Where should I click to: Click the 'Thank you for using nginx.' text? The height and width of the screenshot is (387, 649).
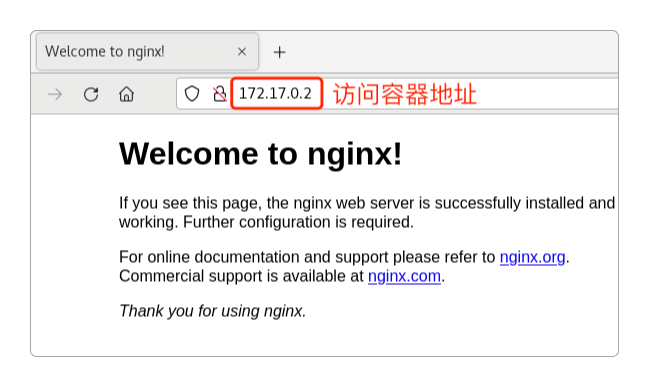point(213,311)
